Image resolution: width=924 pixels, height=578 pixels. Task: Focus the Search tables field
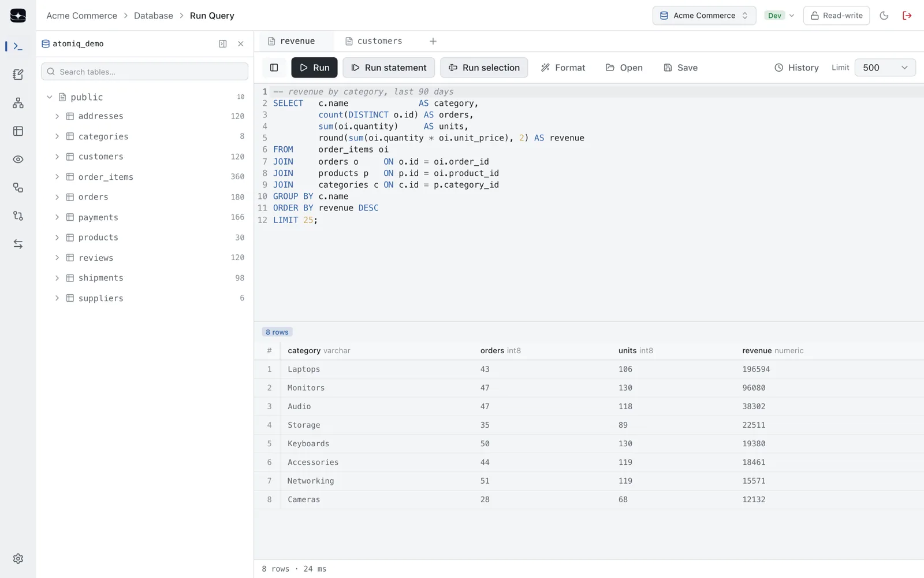144,72
